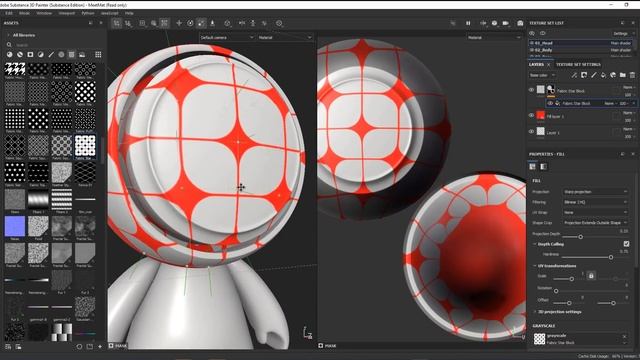Click the Settings button in Texture Set List
Viewport: 640px width, 360px height.
621,33
